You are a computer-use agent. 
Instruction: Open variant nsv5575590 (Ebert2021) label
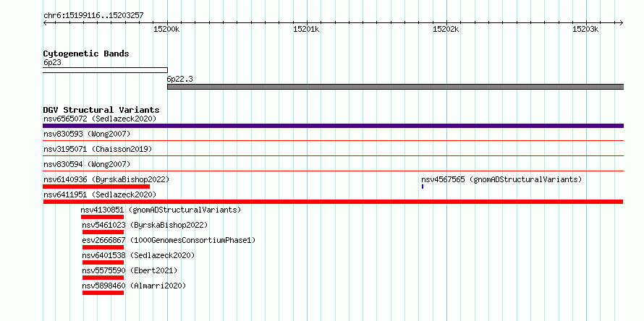click(x=130, y=270)
